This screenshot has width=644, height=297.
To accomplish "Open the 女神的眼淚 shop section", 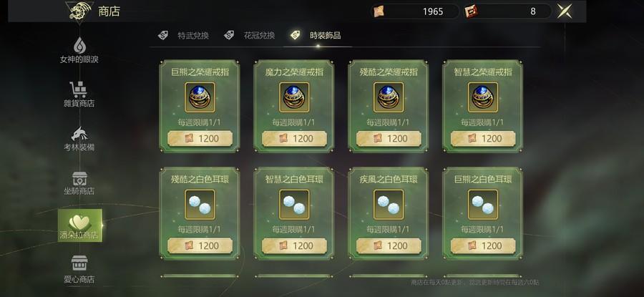I will click(x=79, y=51).
